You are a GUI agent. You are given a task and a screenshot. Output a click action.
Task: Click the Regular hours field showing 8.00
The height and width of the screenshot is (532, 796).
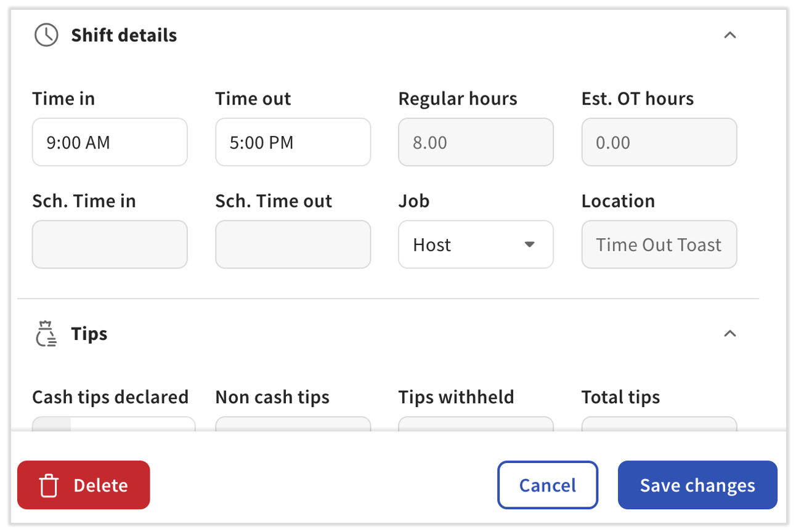click(x=476, y=142)
